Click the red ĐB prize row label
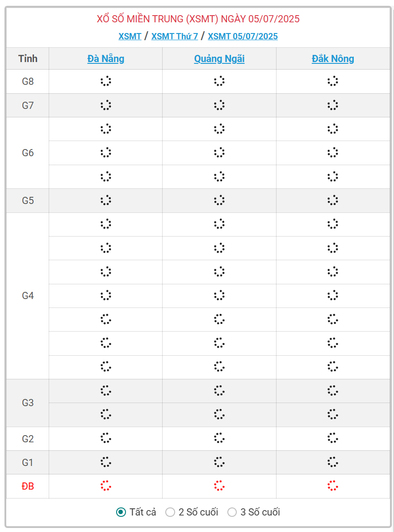The width and height of the screenshot is (394, 532). [x=28, y=486]
